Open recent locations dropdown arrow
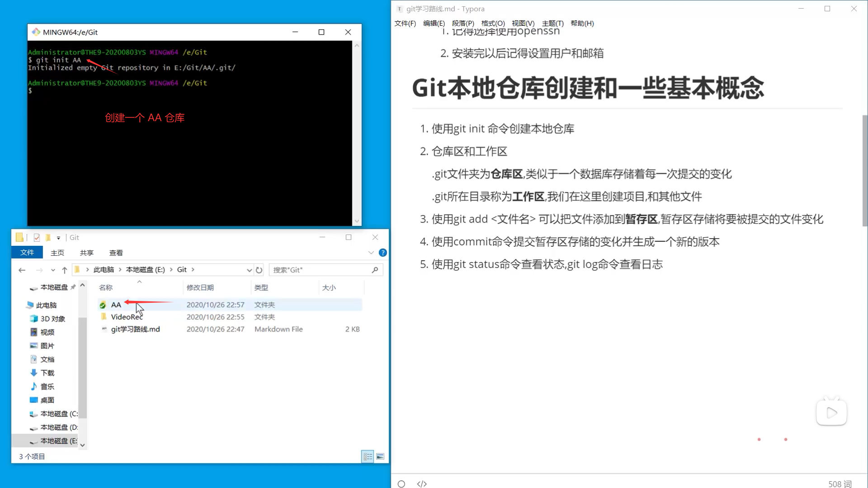This screenshot has width=868, height=488. (53, 270)
